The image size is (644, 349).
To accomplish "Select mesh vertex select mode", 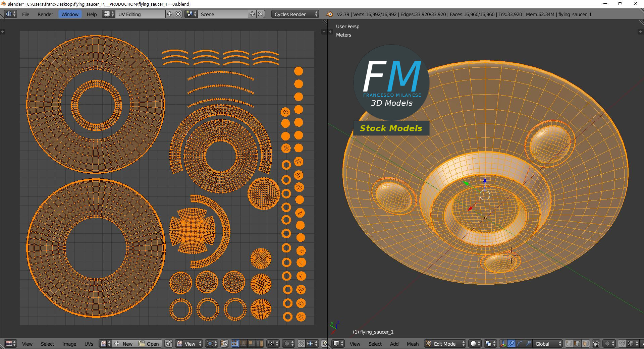I will [569, 344].
